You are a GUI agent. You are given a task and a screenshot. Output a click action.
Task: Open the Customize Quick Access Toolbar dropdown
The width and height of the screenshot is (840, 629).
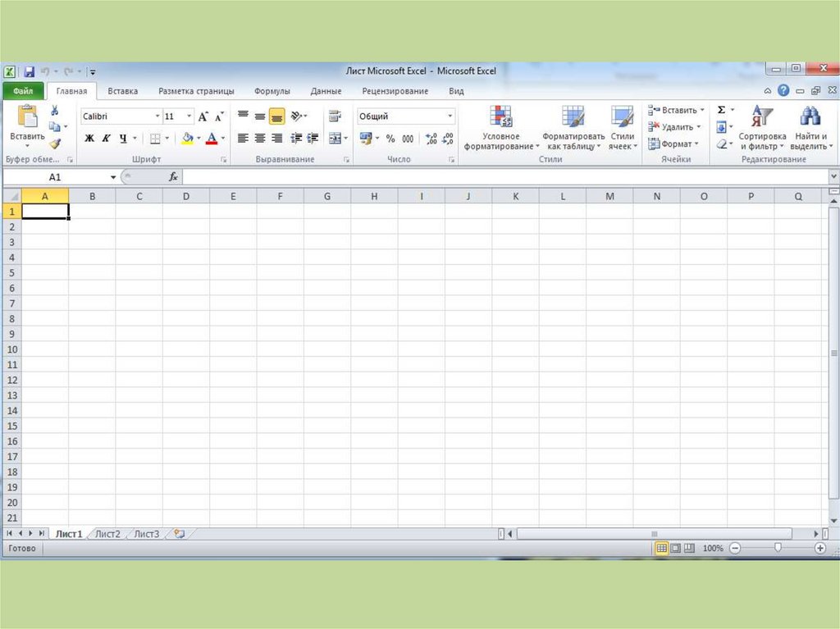[x=92, y=72]
